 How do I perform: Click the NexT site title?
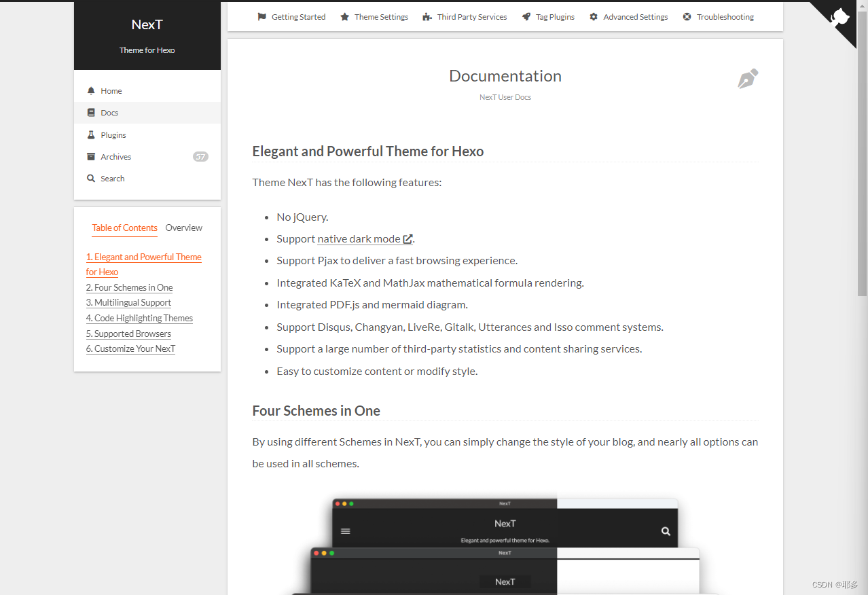pyautogui.click(x=147, y=24)
